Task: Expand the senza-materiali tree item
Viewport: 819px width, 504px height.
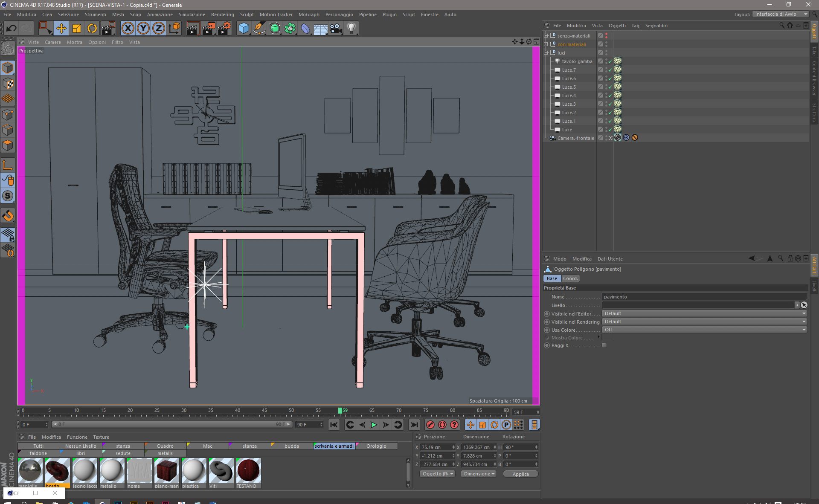Action: point(546,36)
